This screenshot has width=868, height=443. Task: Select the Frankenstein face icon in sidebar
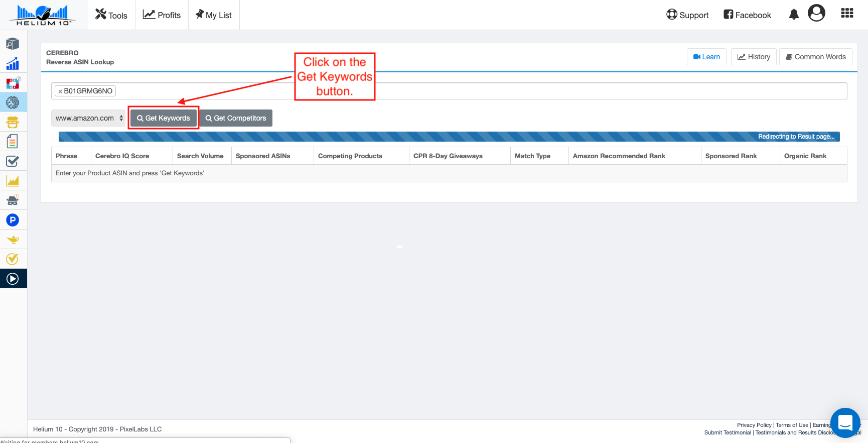pos(13,122)
